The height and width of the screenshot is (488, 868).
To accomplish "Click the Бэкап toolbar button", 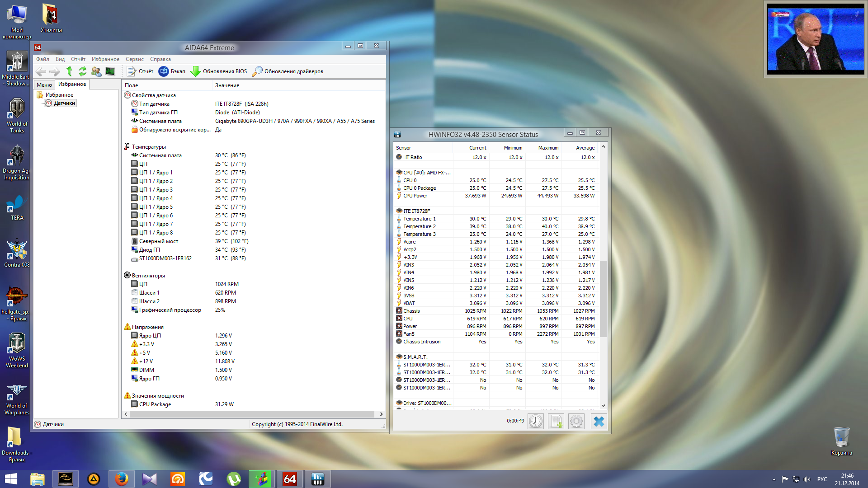I will (172, 71).
